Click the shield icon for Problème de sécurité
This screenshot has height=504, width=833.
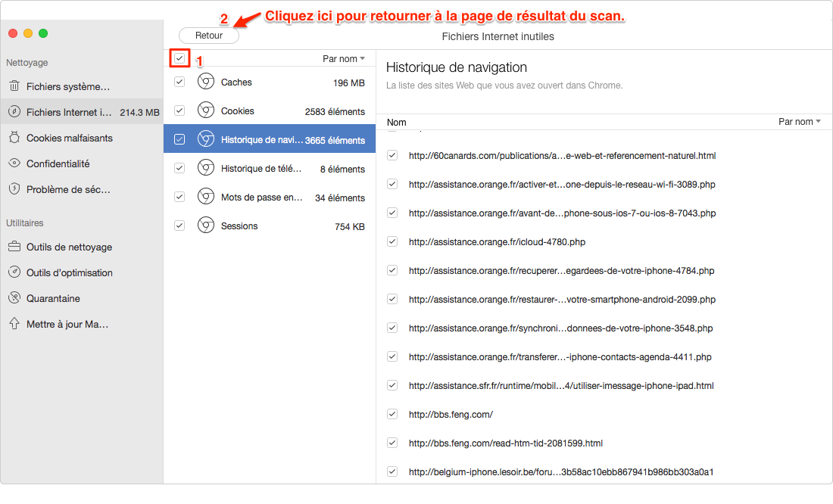click(x=14, y=189)
